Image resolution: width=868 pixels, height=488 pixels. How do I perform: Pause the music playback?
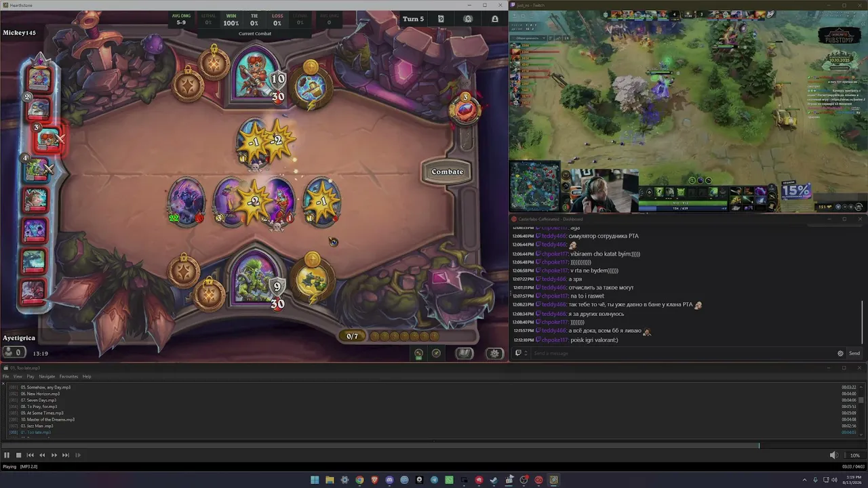[x=7, y=455]
